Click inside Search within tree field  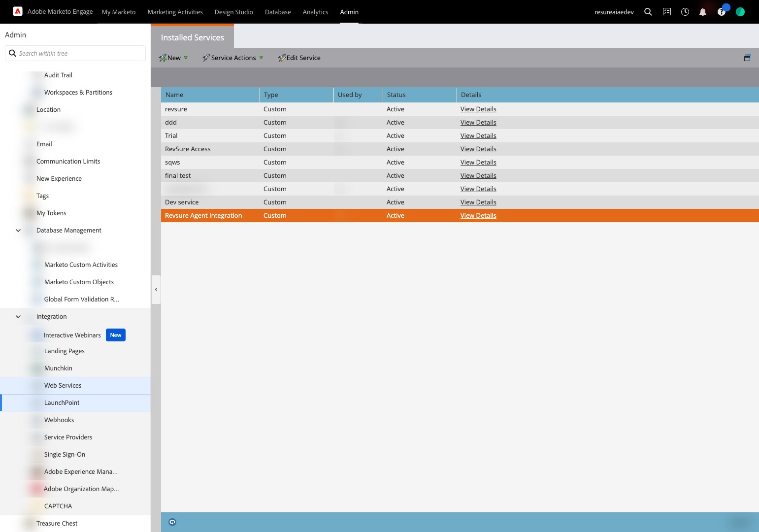click(75, 53)
